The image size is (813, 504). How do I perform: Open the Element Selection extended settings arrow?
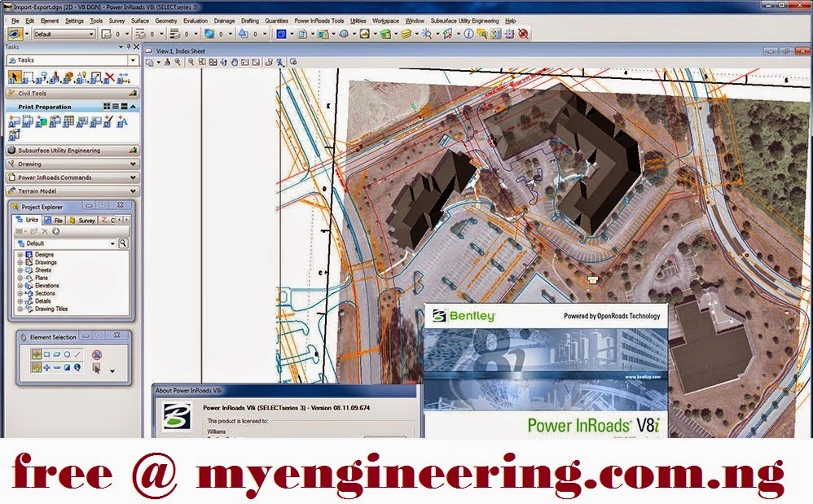tap(112, 371)
